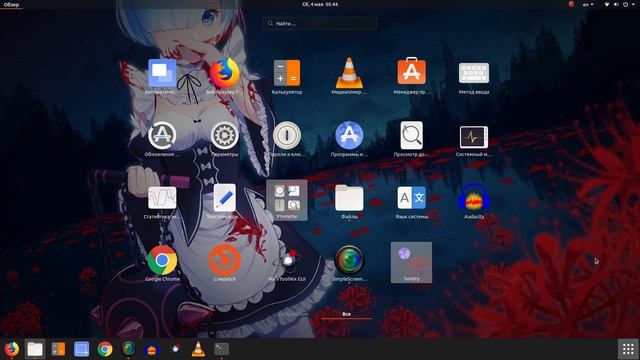This screenshot has height=360, width=640.
Task: Open VLC media player from the app grid
Action: point(349,73)
